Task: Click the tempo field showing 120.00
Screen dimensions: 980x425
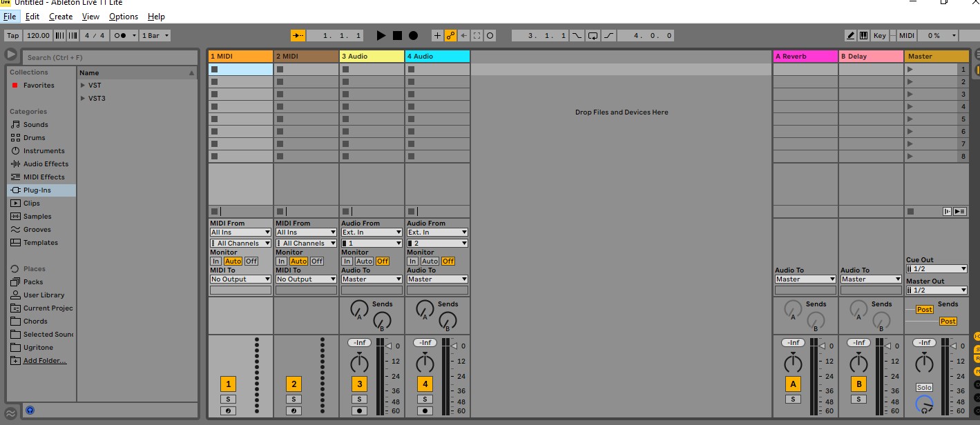Action: click(x=38, y=35)
